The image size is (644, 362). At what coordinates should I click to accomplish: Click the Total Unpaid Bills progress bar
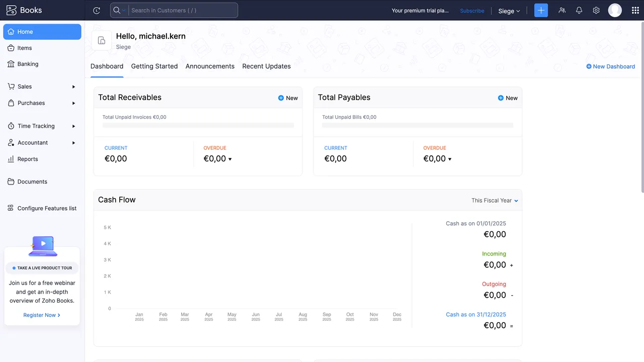point(418,125)
